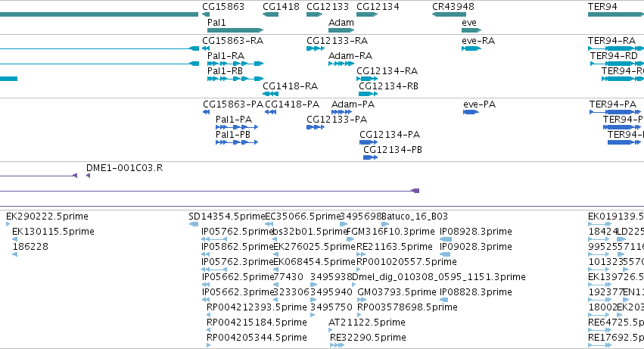The height and width of the screenshot is (349, 644).
Task: Select the TER94 gene label
Action: pos(602,7)
